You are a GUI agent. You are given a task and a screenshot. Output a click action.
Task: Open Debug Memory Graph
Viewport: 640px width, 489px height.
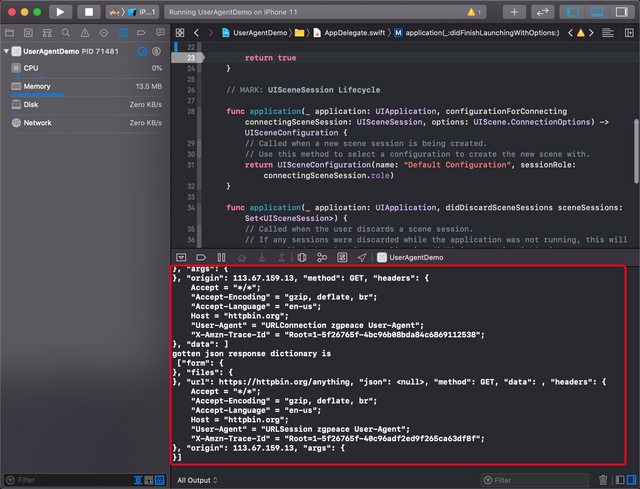[x=322, y=257]
